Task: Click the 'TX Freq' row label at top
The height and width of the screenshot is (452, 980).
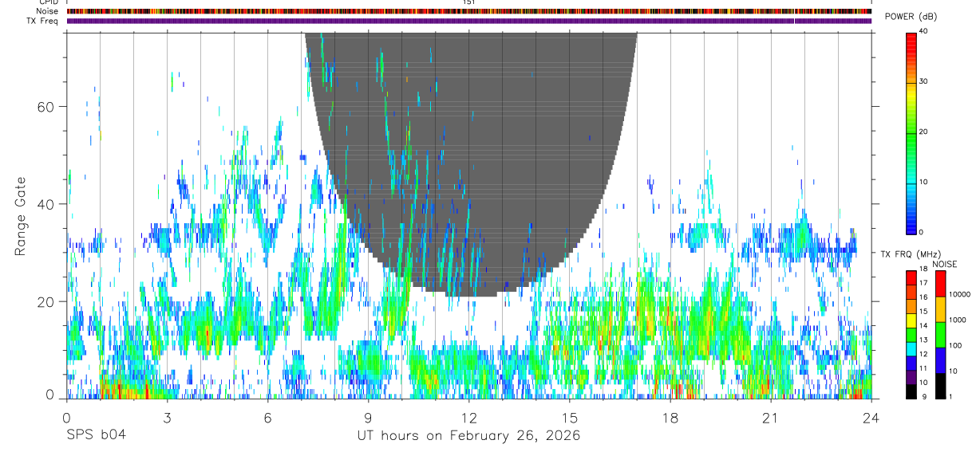Action: [42, 21]
